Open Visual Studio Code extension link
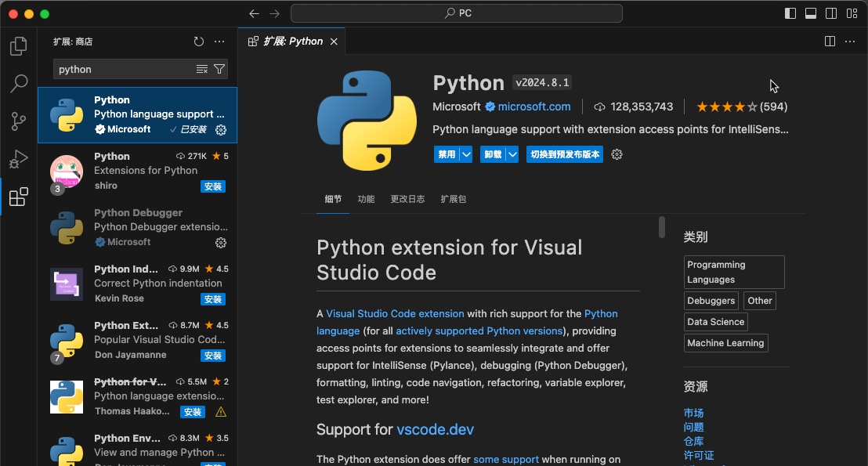 (395, 314)
